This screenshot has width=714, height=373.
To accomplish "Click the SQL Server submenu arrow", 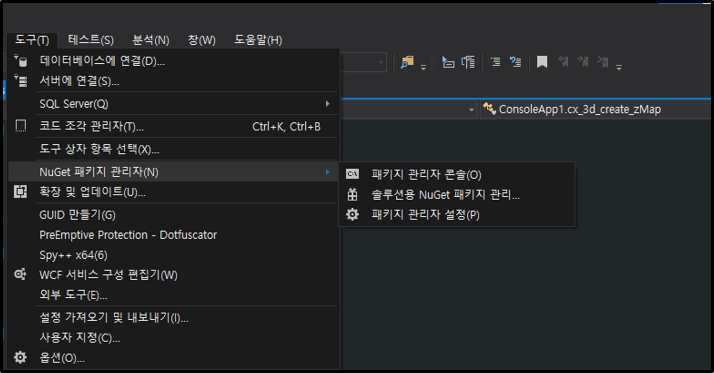I will click(x=327, y=104).
